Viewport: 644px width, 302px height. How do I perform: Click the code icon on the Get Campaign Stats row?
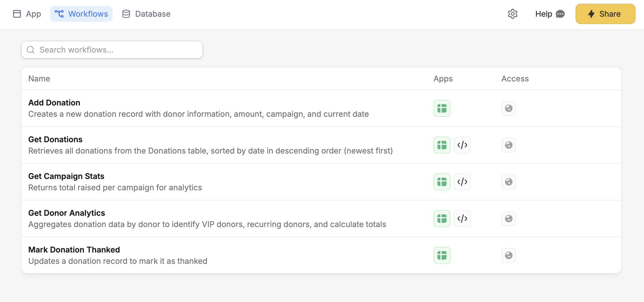(x=462, y=182)
